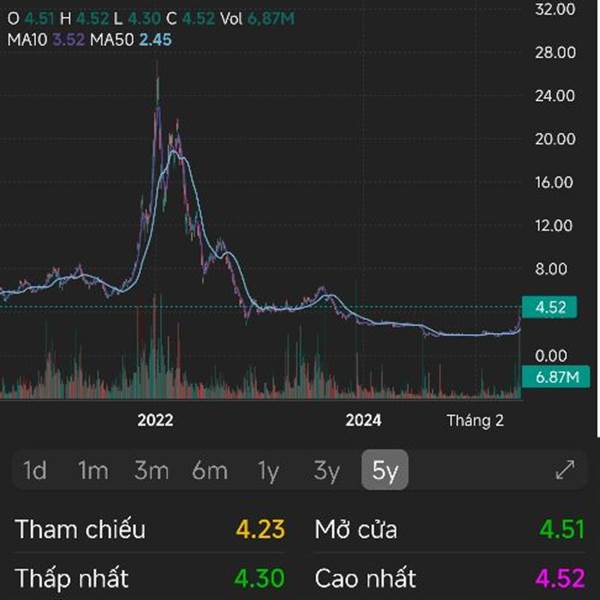
Task: Click the Tháng 2 axis label
Action: click(x=475, y=421)
